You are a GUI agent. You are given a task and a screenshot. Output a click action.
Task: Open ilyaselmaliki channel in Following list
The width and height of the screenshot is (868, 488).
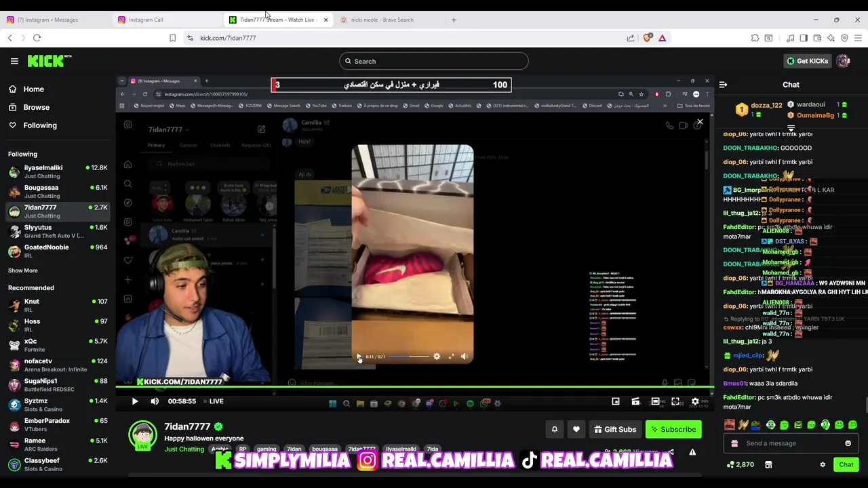click(x=57, y=171)
